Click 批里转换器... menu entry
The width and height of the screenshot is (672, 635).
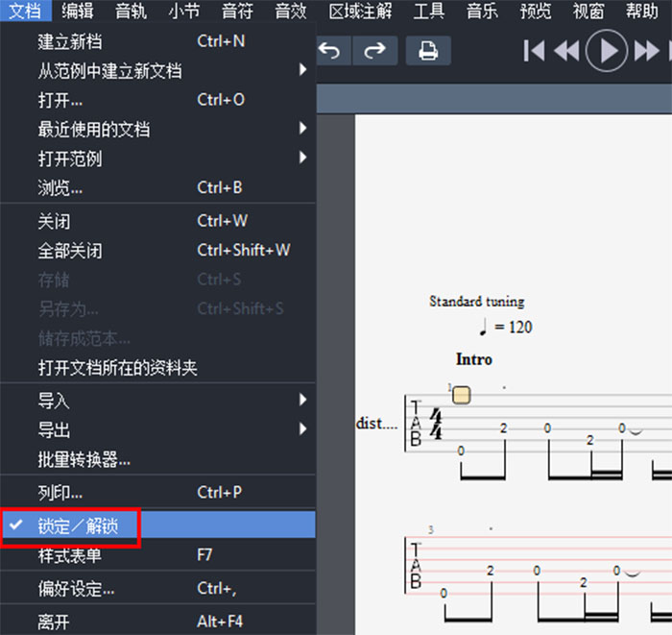(x=84, y=459)
